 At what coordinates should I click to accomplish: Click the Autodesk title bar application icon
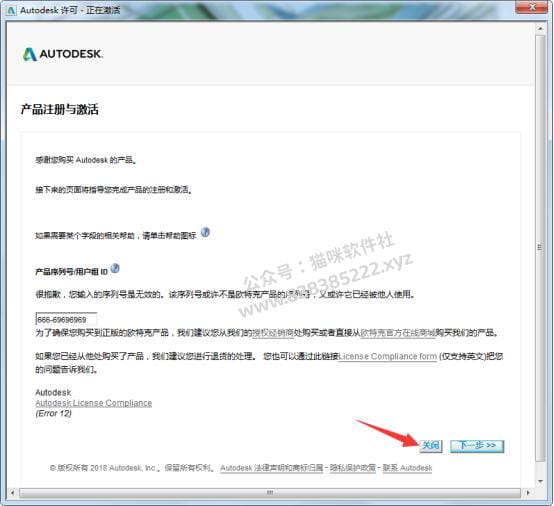[11, 10]
